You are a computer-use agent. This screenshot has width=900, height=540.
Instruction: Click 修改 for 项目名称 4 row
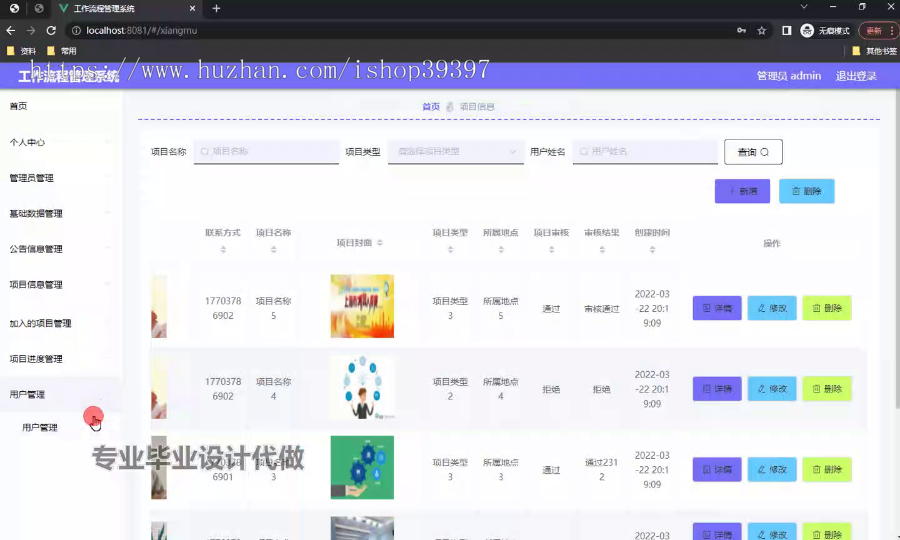coord(772,389)
